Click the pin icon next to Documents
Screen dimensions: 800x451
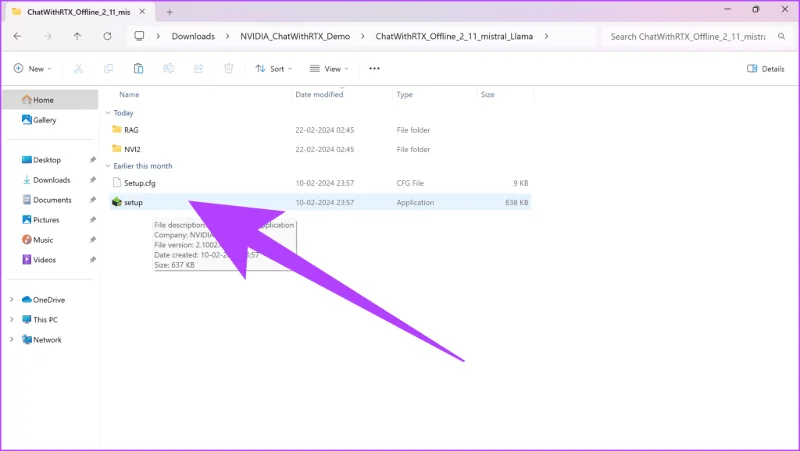tap(92, 199)
